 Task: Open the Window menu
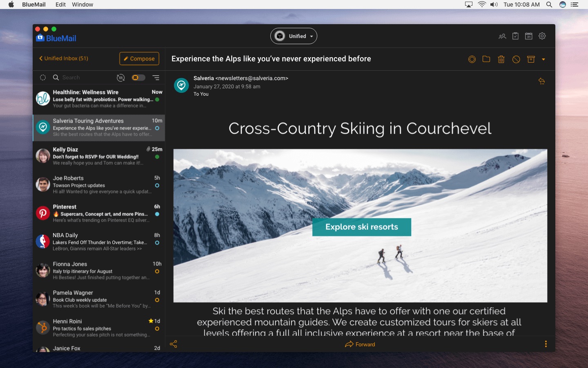pyautogui.click(x=82, y=4)
